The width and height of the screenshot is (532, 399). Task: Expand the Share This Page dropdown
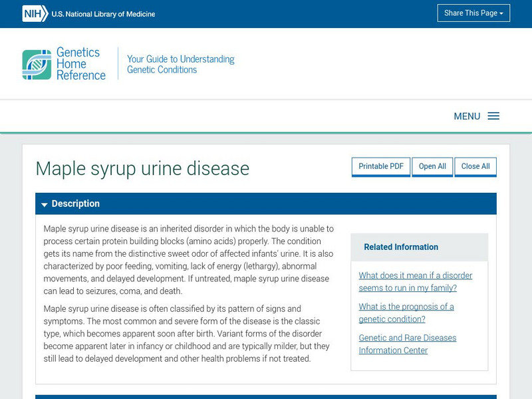pos(473,13)
